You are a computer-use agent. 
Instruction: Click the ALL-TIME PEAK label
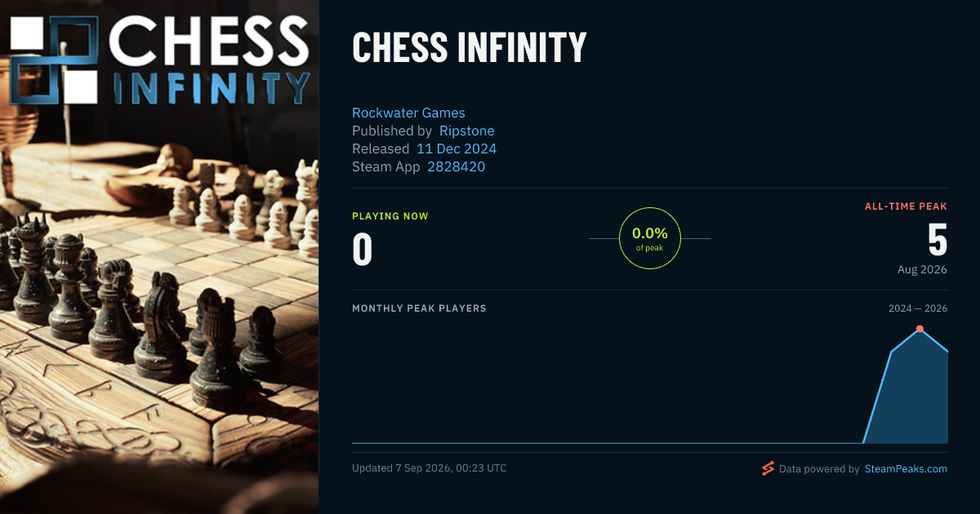906,206
